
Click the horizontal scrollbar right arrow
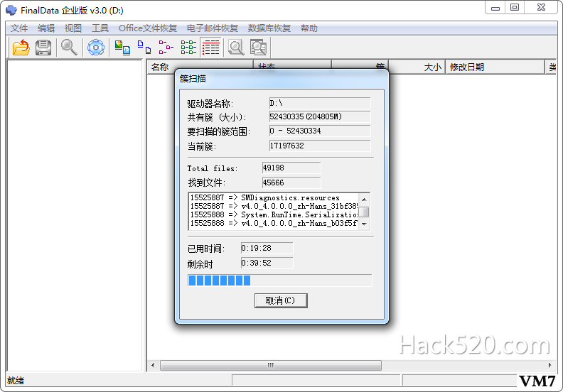(x=549, y=366)
